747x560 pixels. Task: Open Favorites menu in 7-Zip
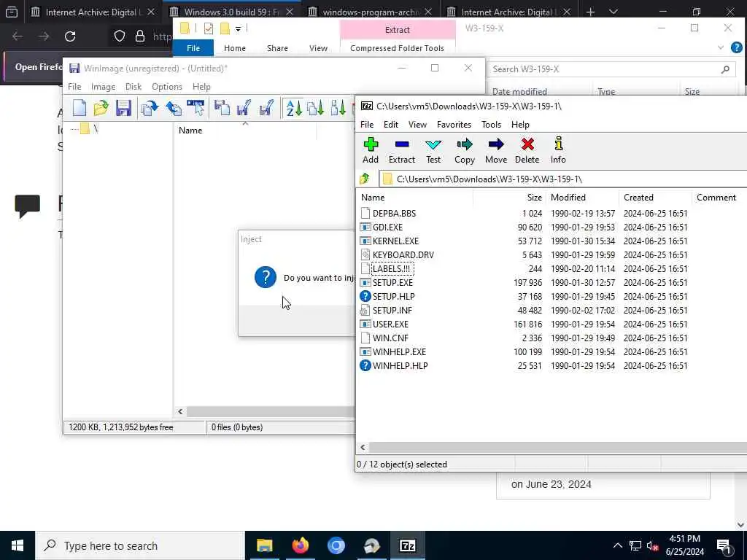(x=454, y=124)
